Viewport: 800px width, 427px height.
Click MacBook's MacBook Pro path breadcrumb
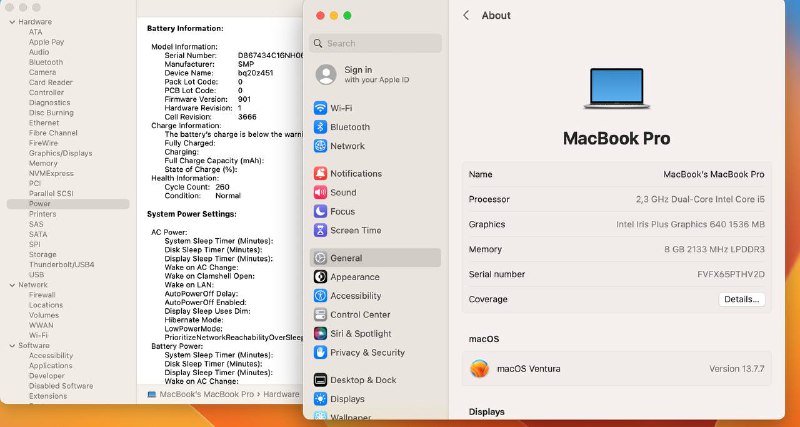click(x=207, y=394)
